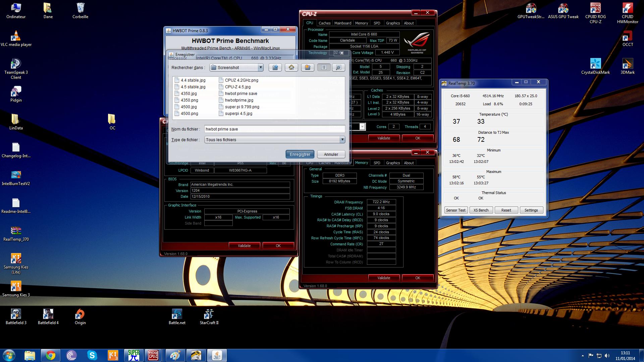
Task: Select file '4350.png'
Action: (186, 100)
